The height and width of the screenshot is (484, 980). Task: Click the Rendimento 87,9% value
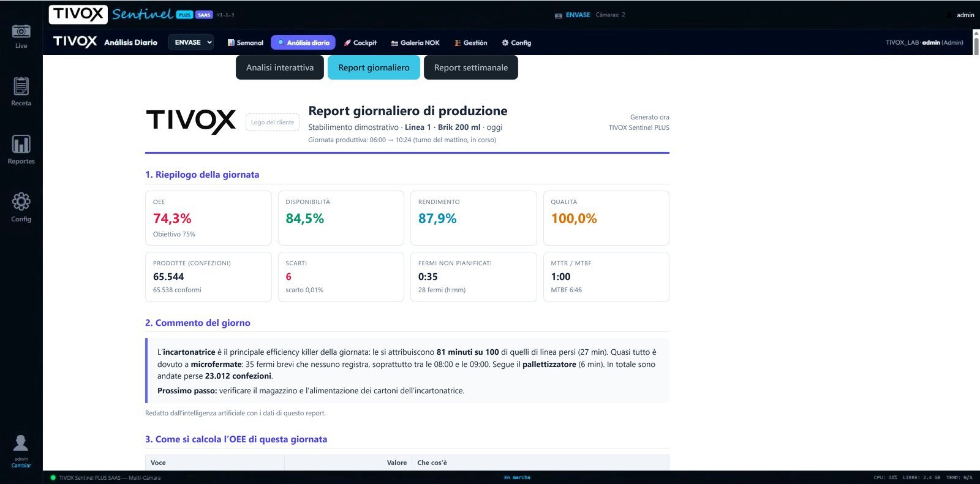tap(437, 219)
